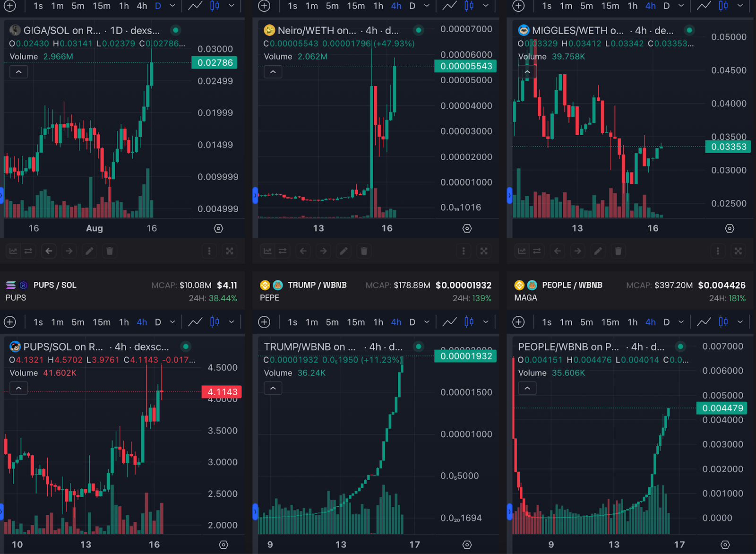The width and height of the screenshot is (756, 554).
Task: Open three-dot menu below MIGGLES/WETH chart
Action: [718, 251]
